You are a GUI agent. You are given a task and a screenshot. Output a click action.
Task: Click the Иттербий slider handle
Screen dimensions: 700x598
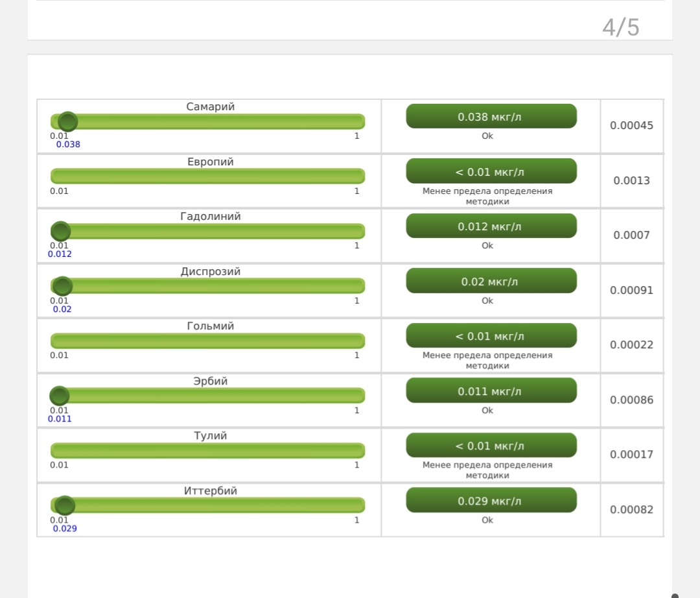click(x=64, y=505)
